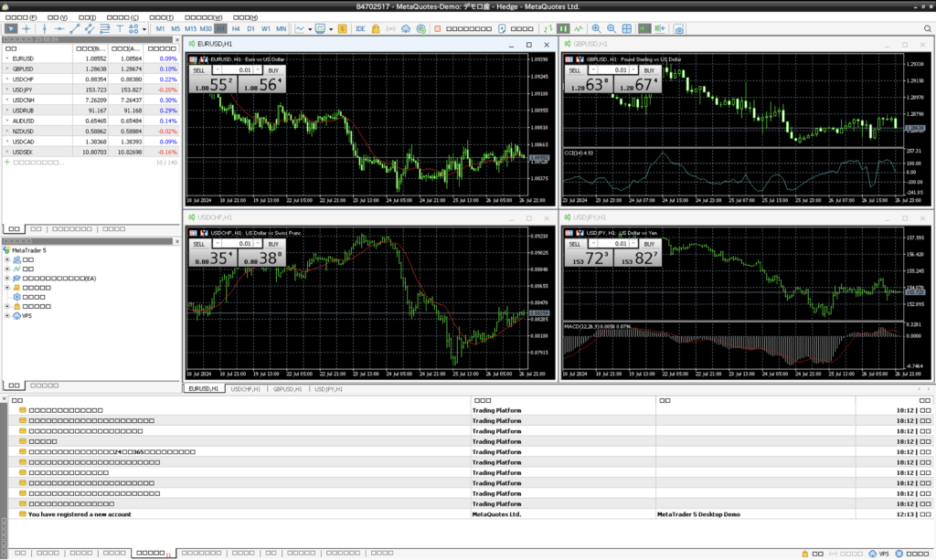Select AUDUSD row in Market Watch
936x560 pixels.
(24, 121)
